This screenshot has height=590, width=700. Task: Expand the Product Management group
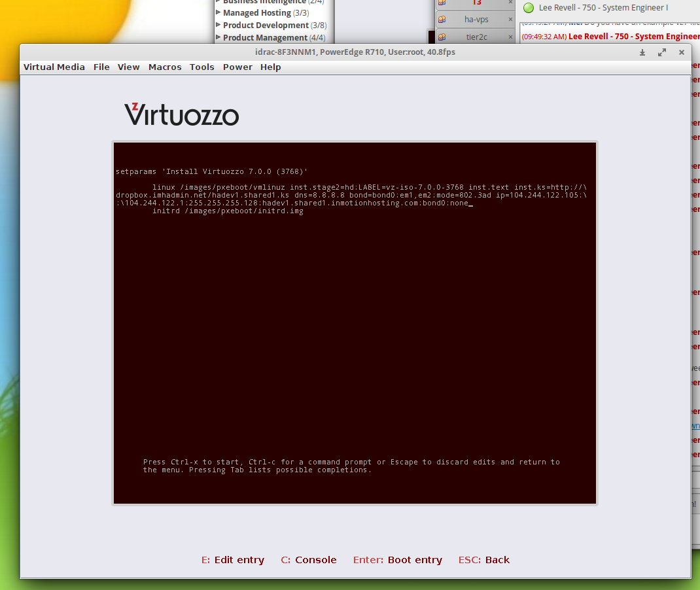[219, 37]
